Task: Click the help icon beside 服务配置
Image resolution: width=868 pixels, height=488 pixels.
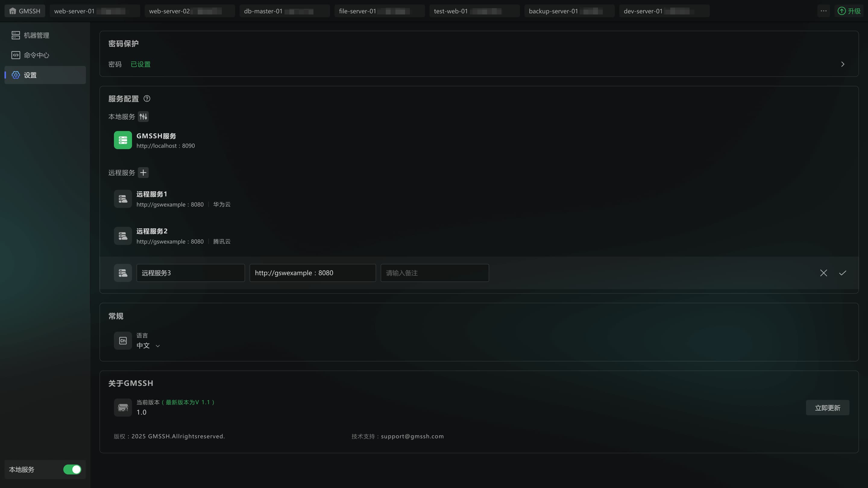Action: 147,99
